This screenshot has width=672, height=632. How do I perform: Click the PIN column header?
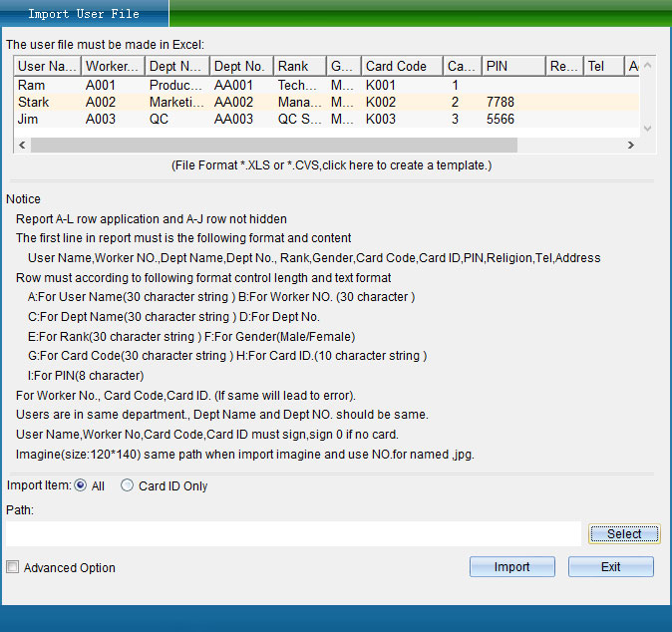511,67
